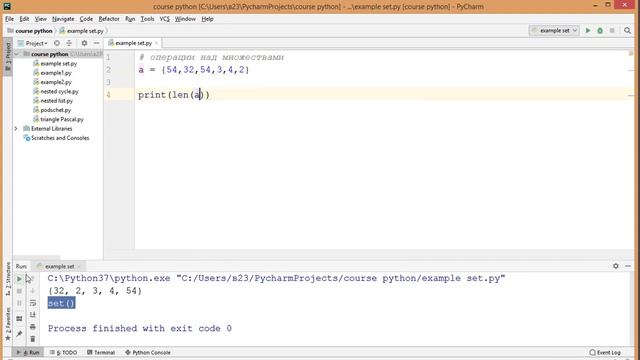Open the Tools menu
The height and width of the screenshot is (360, 640).
[147, 19]
